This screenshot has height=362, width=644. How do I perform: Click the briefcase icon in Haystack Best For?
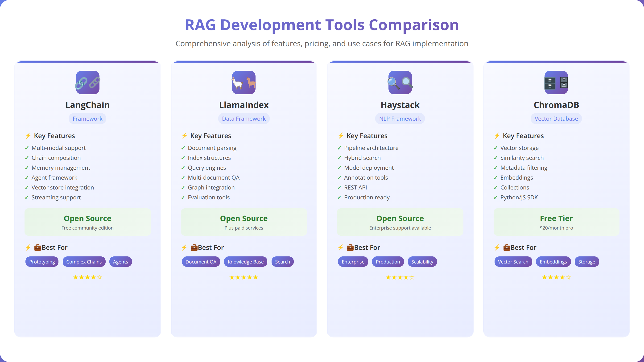[x=350, y=247]
